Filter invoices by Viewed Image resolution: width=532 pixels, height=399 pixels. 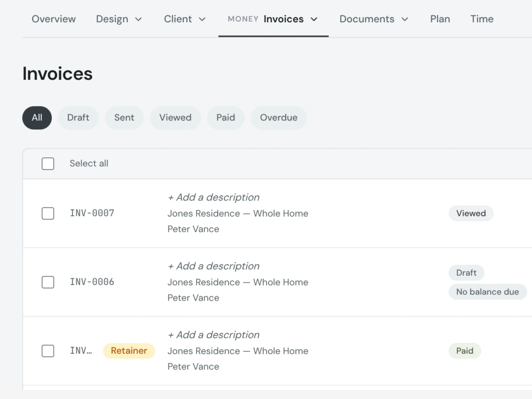coord(176,118)
